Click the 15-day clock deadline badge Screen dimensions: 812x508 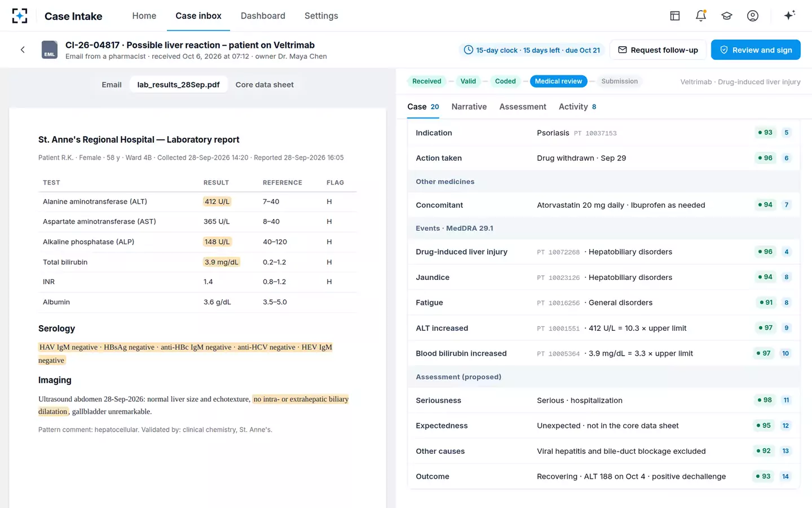[532, 50]
